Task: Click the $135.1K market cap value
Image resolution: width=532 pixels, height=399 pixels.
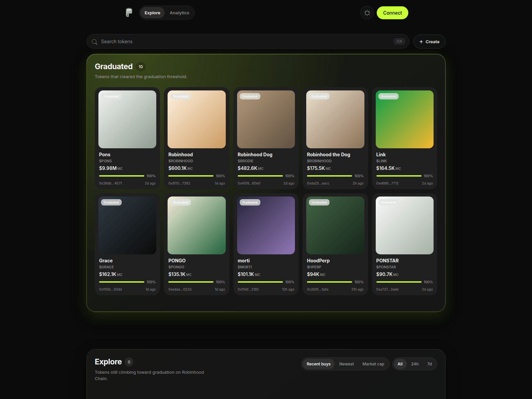Action: click(177, 274)
